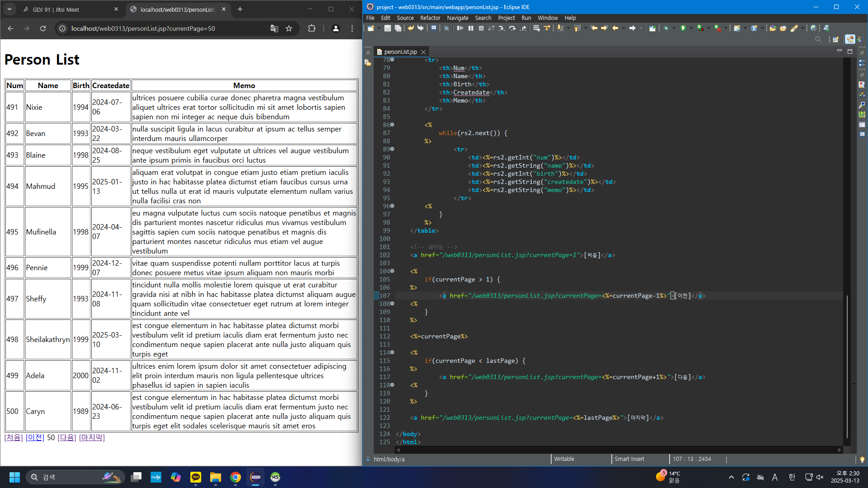Click the Save All icon
The image size is (868, 488).
398,28
